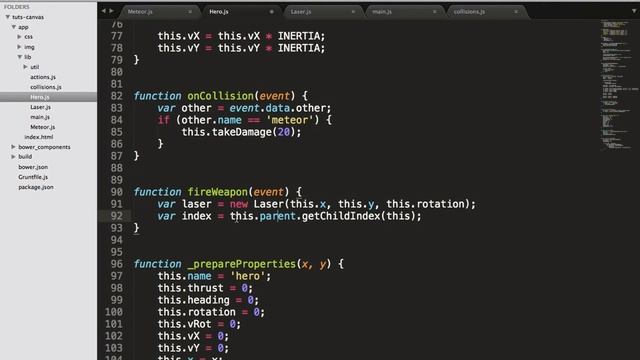Open the tab list dropdown arrow
The image size is (640, 360).
pos(634,11)
